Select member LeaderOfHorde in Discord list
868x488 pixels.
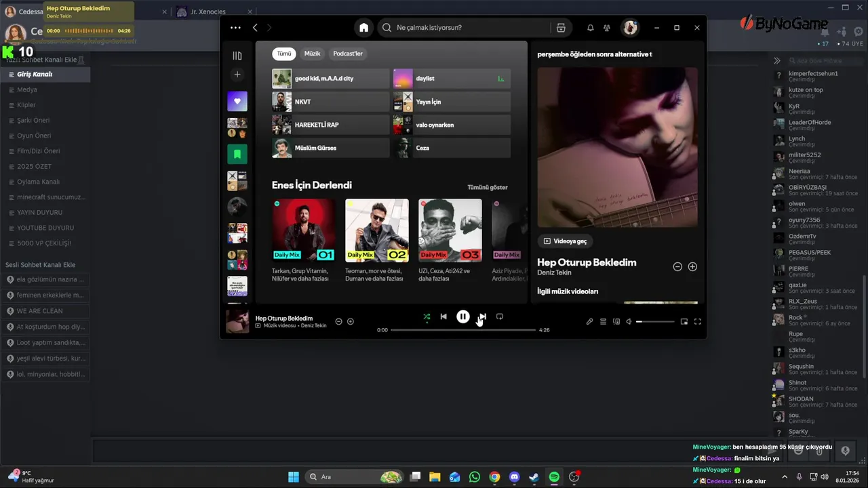[x=817, y=125]
